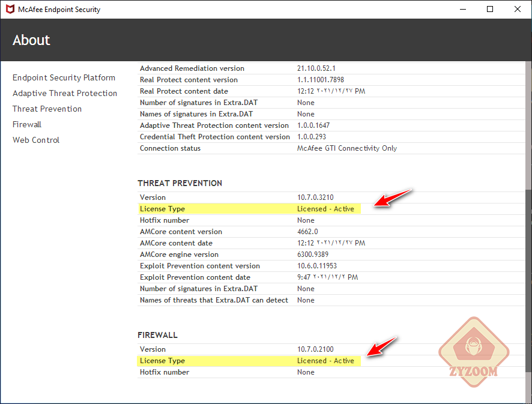Select value 21.10.0.52.1
This screenshot has height=404, width=532.
316,68
